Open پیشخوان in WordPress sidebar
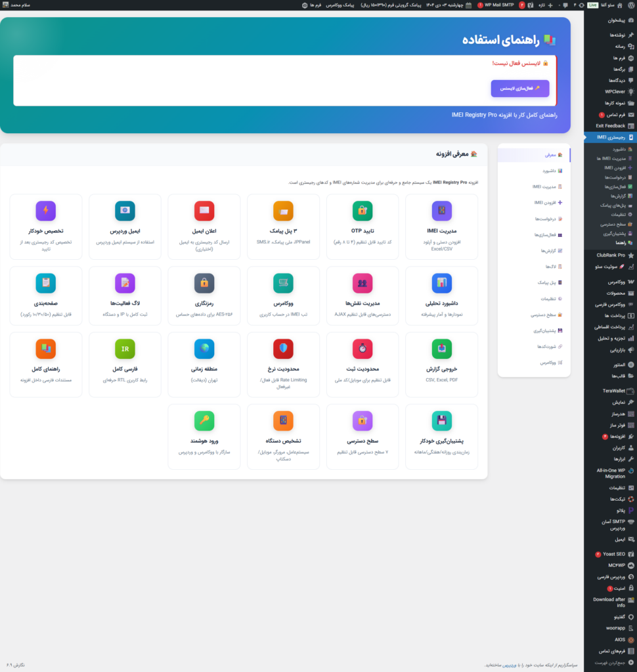This screenshot has width=637, height=672. pyautogui.click(x=611, y=20)
